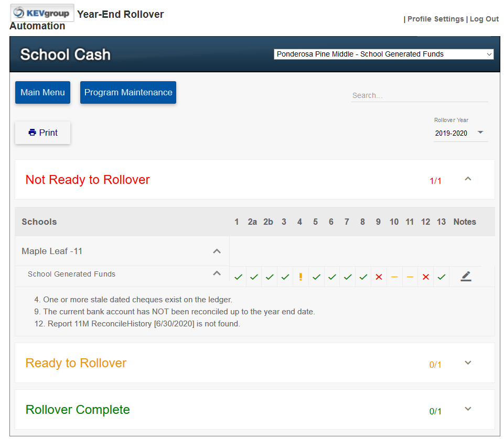Click column header 2a
Screen dimensions: 504x439
tap(252, 222)
